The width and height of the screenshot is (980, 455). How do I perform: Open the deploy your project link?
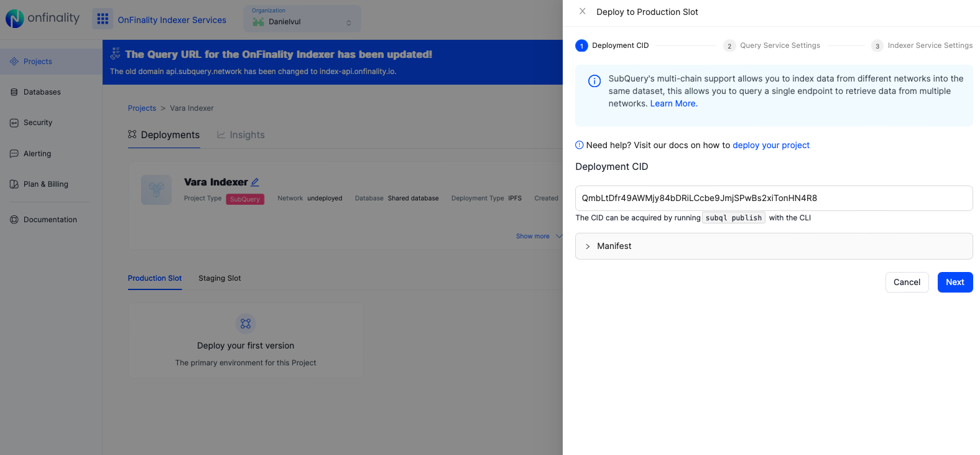[x=771, y=145]
